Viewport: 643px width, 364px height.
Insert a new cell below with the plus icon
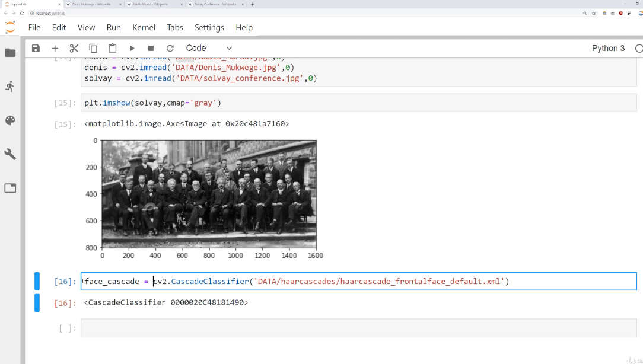[x=55, y=49]
